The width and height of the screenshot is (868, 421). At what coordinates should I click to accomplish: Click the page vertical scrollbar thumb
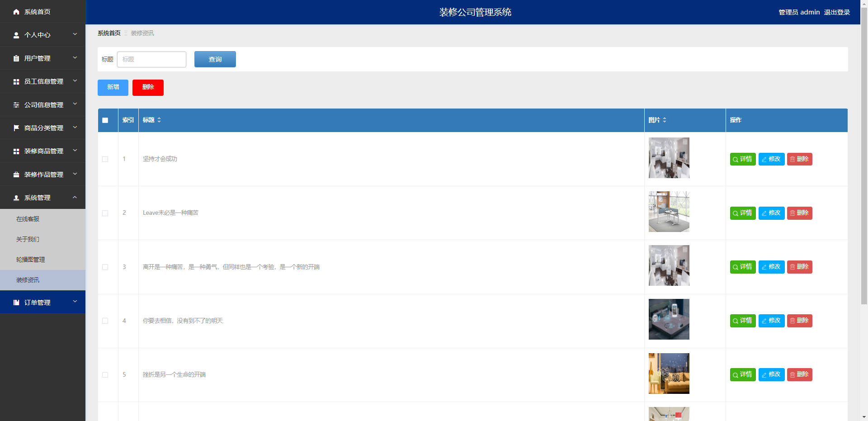click(864, 156)
